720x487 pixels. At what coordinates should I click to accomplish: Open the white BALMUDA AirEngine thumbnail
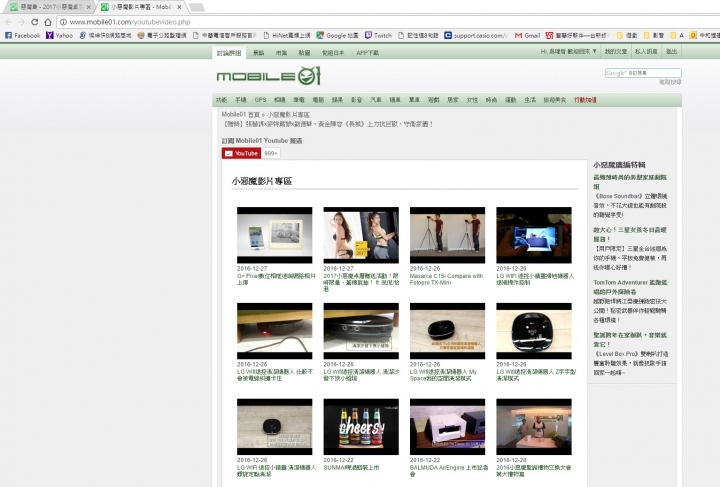click(447, 426)
